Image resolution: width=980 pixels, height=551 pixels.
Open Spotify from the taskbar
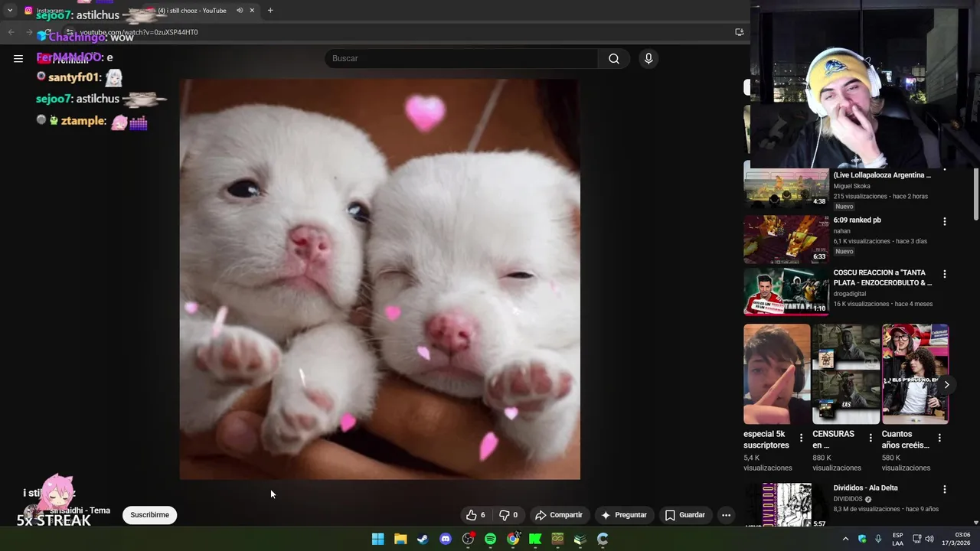click(x=490, y=539)
